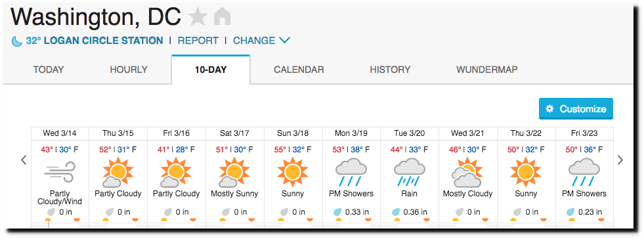Open the CALENDAR tab
The height and width of the screenshot is (239, 644).
coord(299,70)
